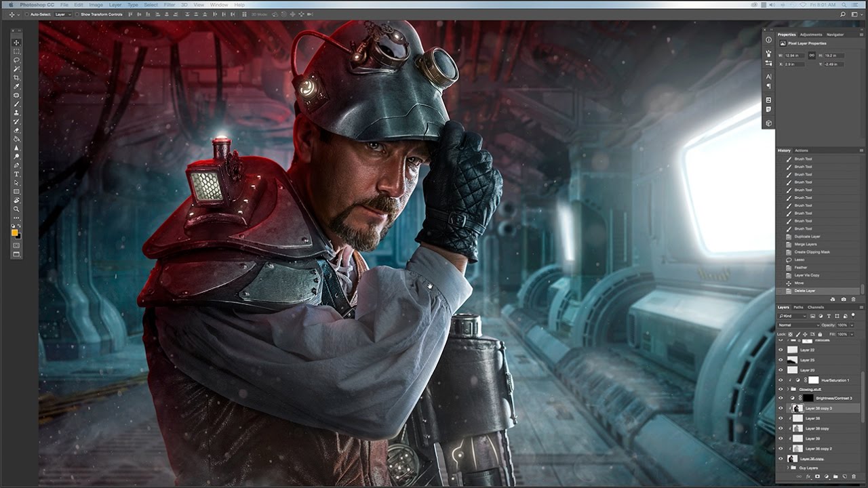Expand the Guy Layers group
This screenshot has width=868, height=488.
point(787,468)
